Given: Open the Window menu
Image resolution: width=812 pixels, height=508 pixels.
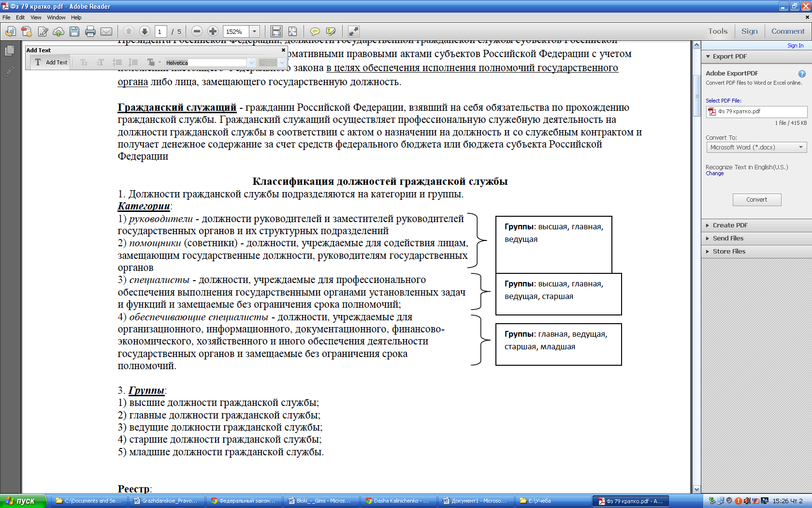Looking at the screenshot, I should click(x=56, y=17).
